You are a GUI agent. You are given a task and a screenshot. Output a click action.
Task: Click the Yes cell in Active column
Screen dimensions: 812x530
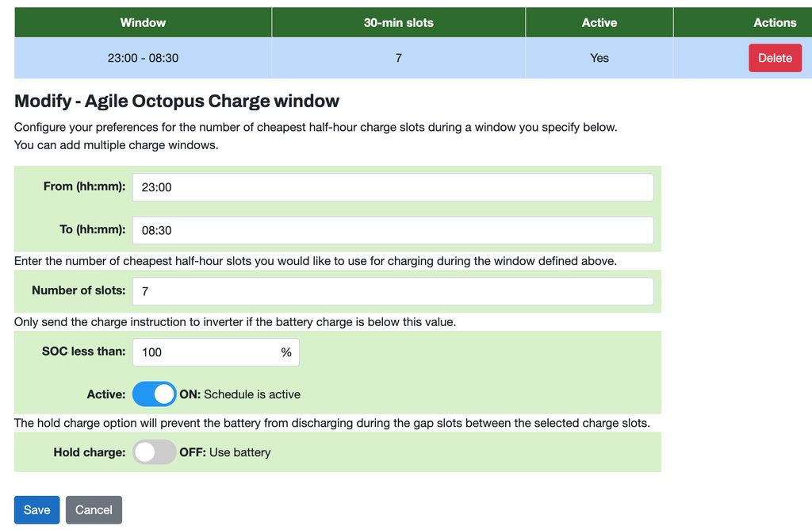pos(599,58)
